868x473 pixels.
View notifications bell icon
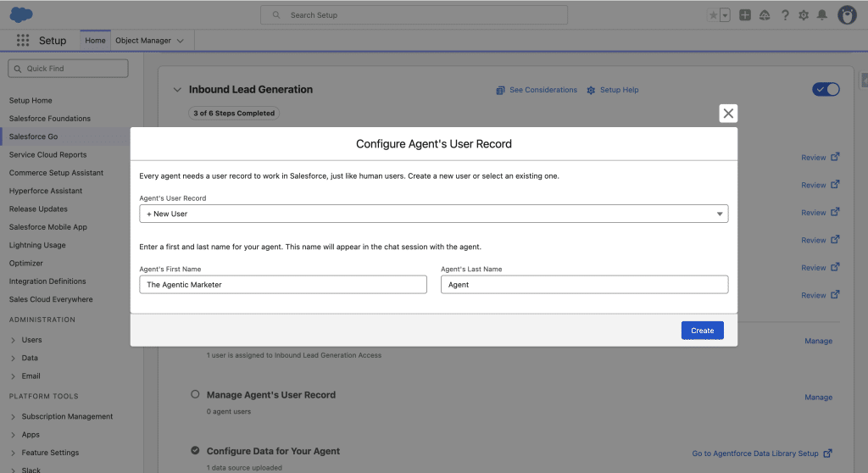[x=821, y=15]
